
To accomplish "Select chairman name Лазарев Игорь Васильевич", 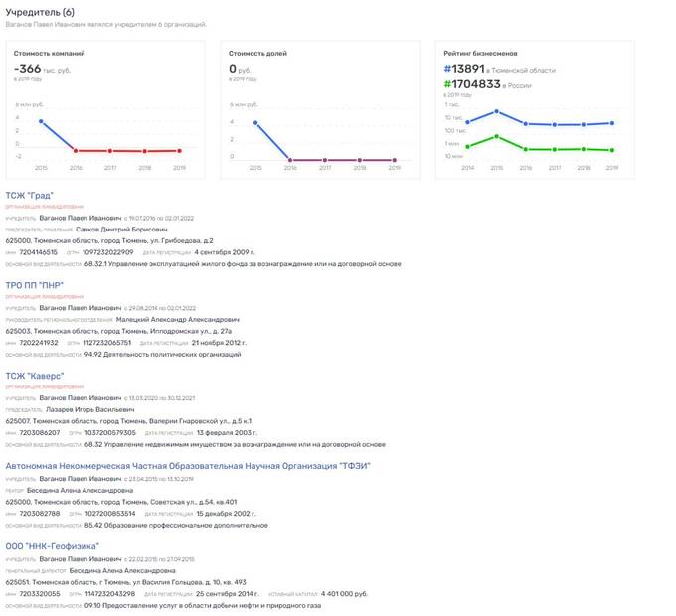I will (x=90, y=409).
